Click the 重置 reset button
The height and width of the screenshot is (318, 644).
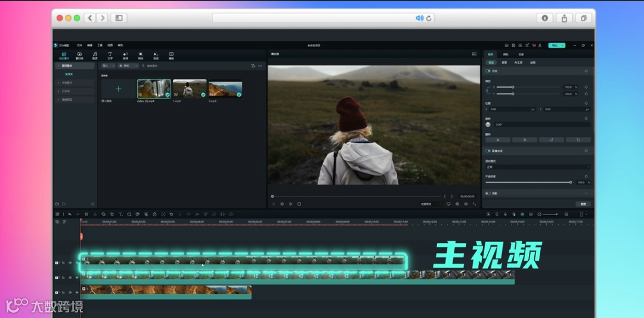[x=583, y=204]
